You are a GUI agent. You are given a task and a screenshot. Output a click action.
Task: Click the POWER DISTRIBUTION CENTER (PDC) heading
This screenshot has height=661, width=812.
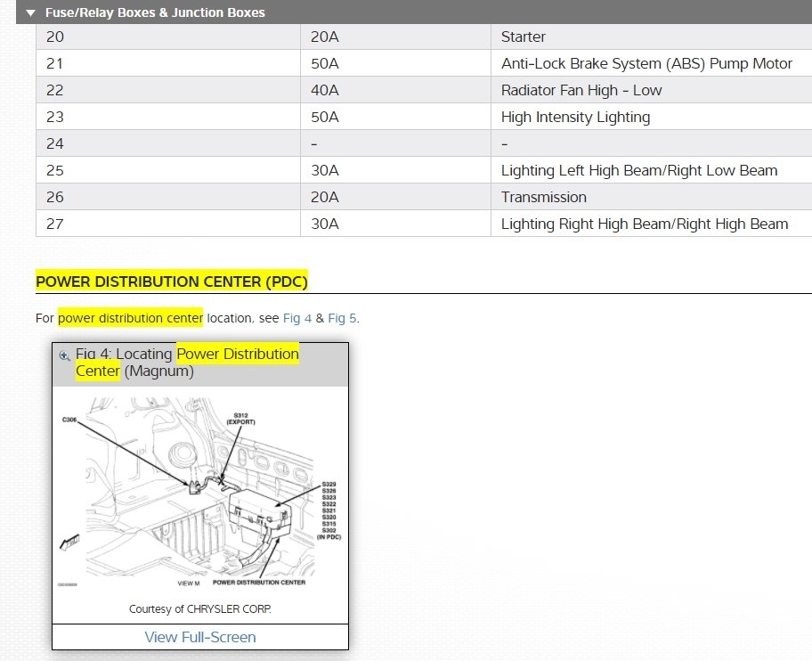coord(172,282)
